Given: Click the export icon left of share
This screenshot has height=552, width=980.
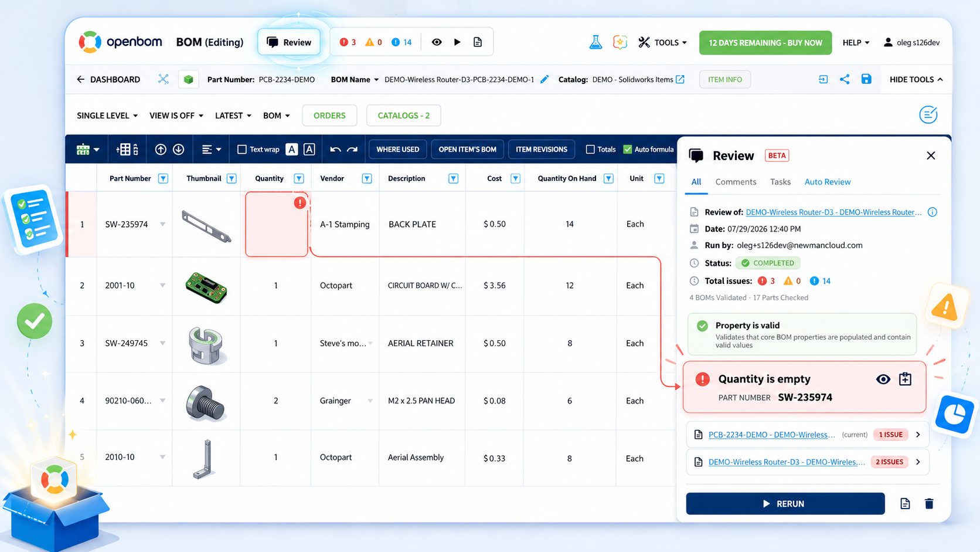Looking at the screenshot, I should [x=823, y=79].
